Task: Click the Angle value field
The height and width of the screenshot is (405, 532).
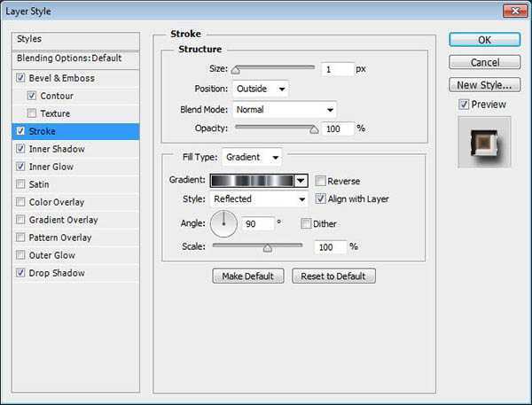Action: point(257,224)
